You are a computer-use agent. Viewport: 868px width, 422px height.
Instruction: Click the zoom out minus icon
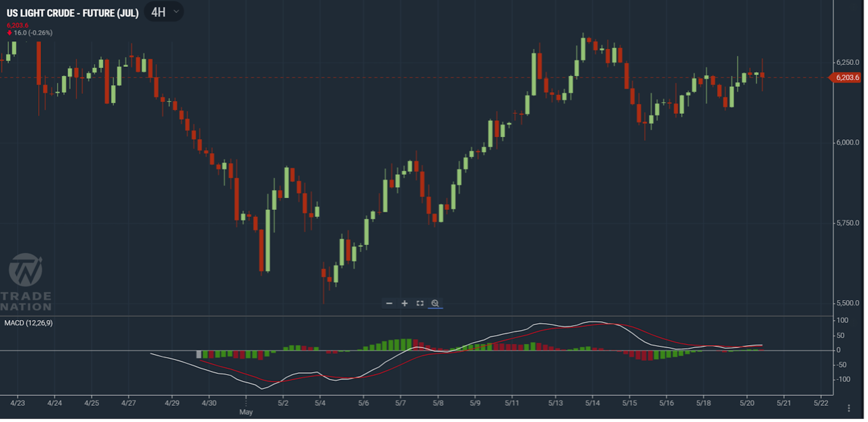tap(389, 303)
